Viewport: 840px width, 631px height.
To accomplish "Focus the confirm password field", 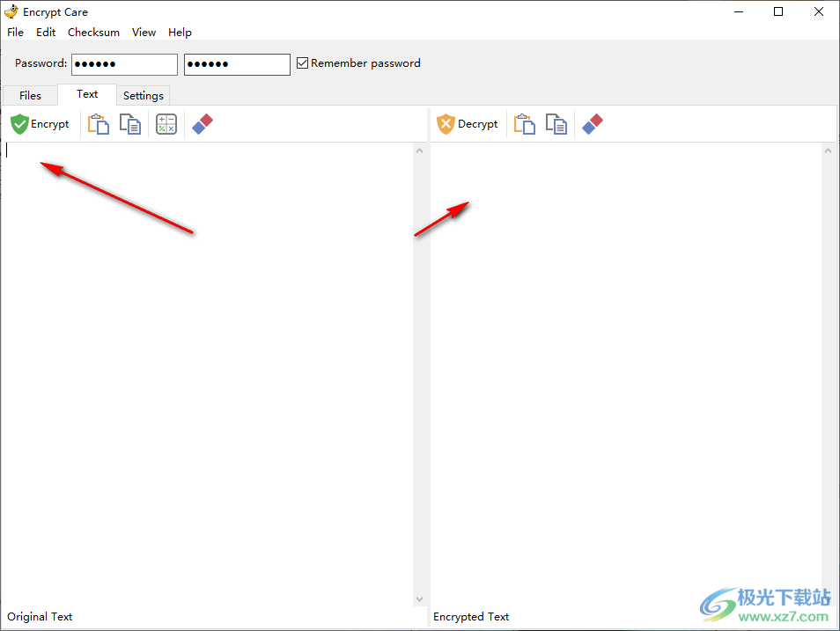I will click(237, 64).
